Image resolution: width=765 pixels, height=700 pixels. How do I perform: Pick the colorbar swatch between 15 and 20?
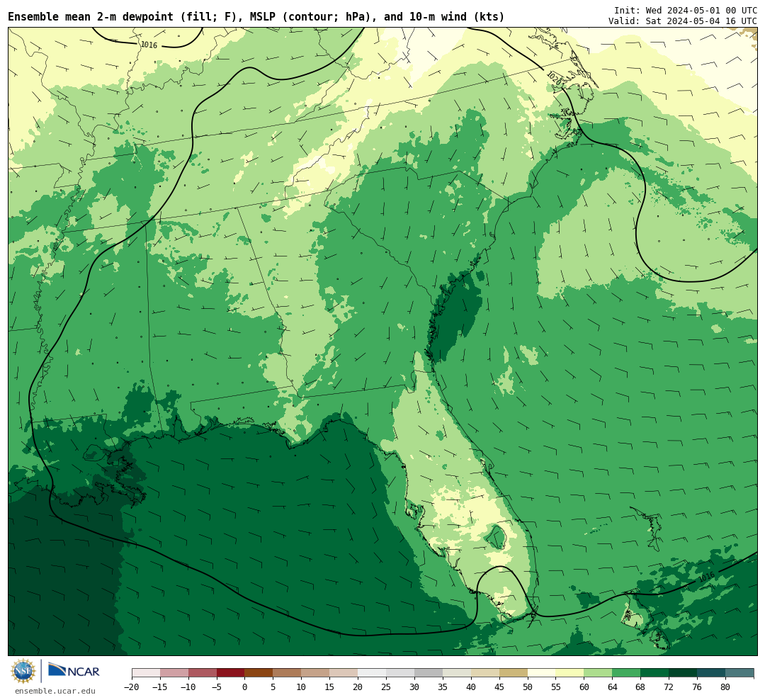click(x=344, y=672)
